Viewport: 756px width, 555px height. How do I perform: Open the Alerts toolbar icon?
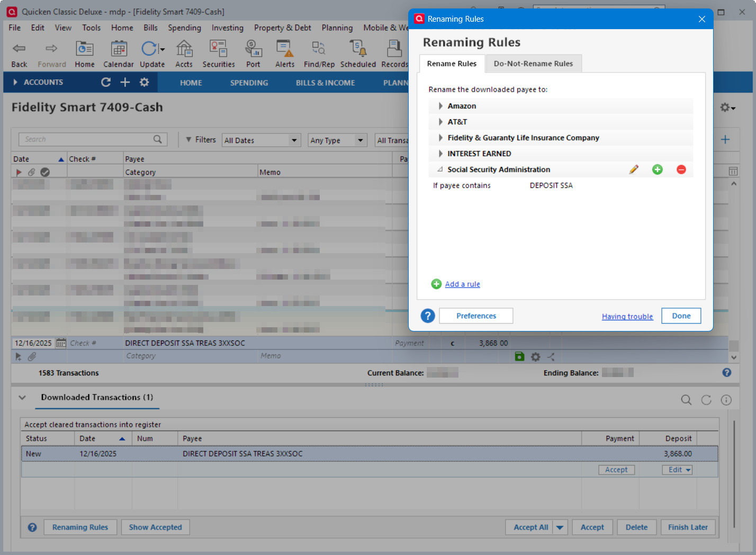pyautogui.click(x=285, y=49)
